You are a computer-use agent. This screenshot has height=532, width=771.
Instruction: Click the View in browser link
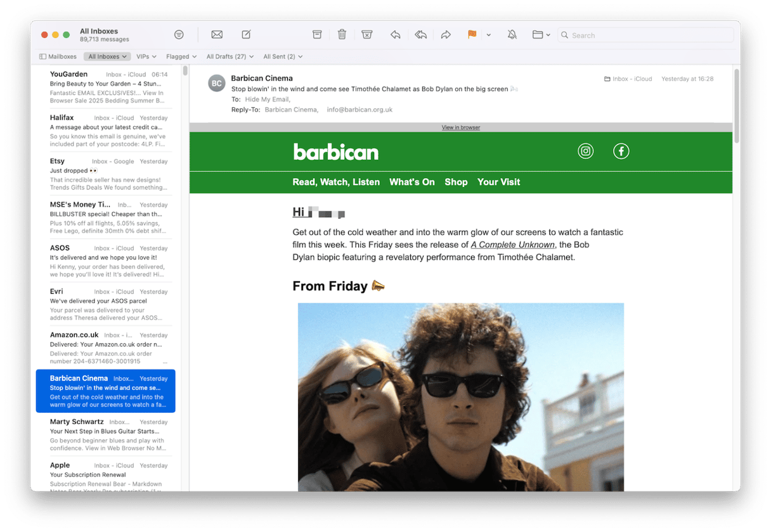(x=461, y=127)
